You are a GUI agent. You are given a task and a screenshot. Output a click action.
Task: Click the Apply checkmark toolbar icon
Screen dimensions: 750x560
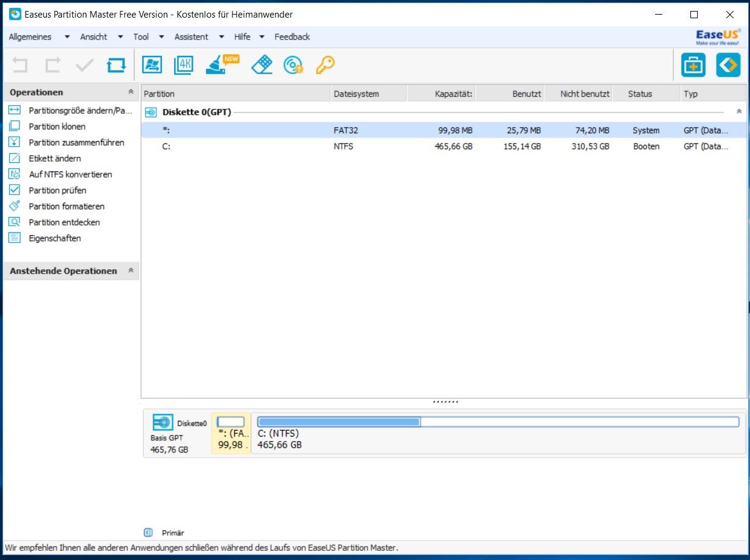tap(84, 65)
